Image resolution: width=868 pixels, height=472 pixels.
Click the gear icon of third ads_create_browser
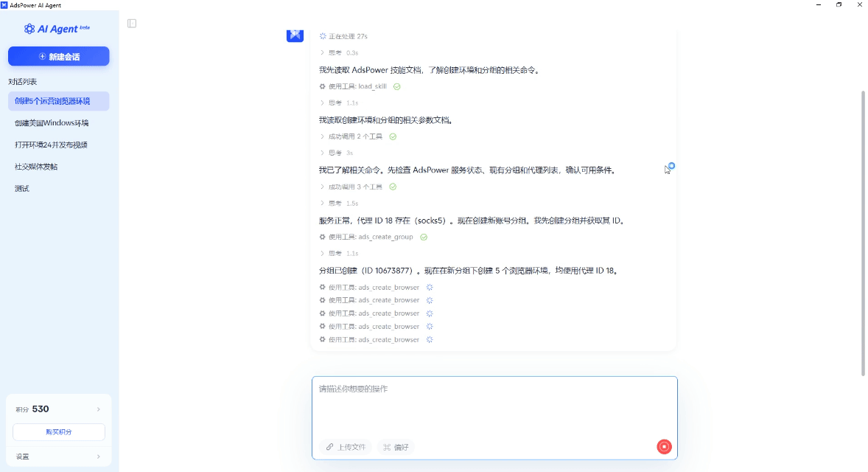tap(322, 313)
